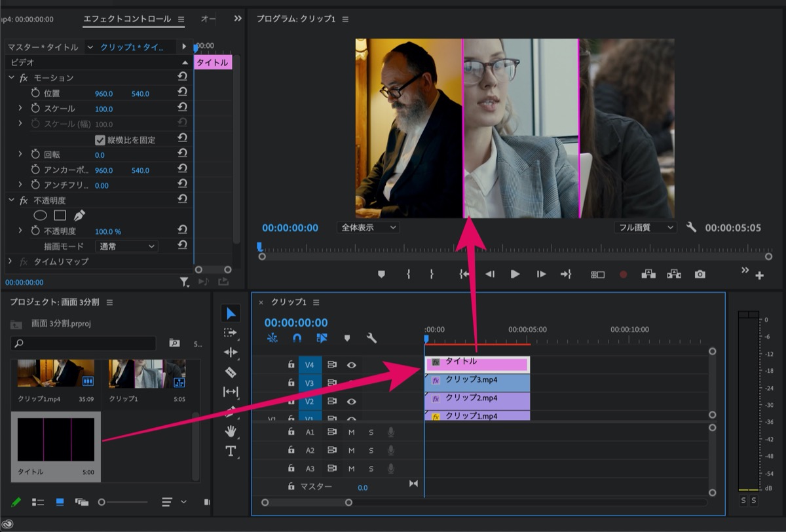Image resolution: width=786 pixels, height=532 pixels.
Task: Open the クリップ1 timeline panel menu
Action: click(x=316, y=302)
